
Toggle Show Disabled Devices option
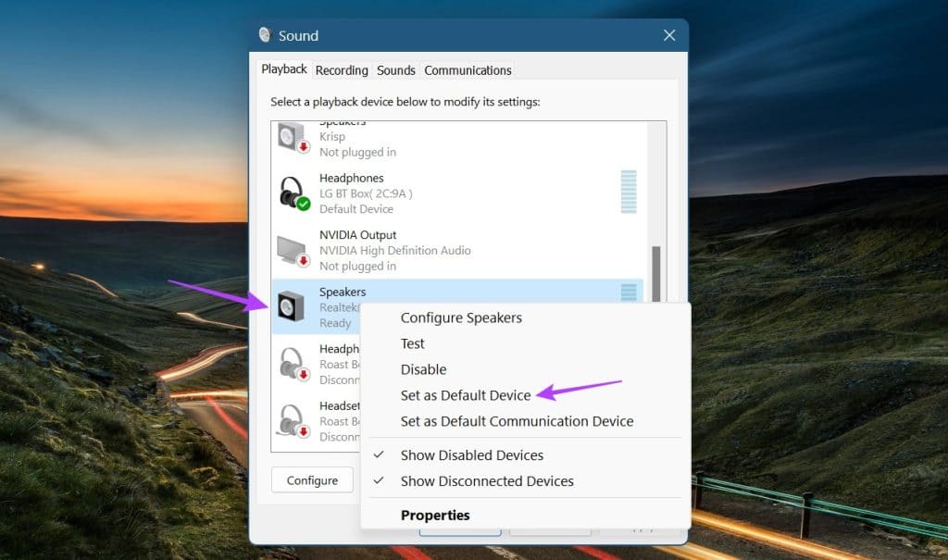point(526,455)
